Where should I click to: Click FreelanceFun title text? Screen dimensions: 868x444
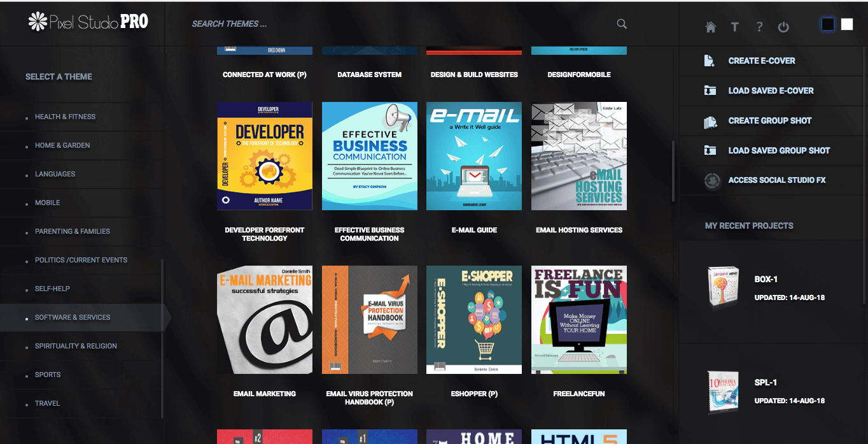(579, 394)
